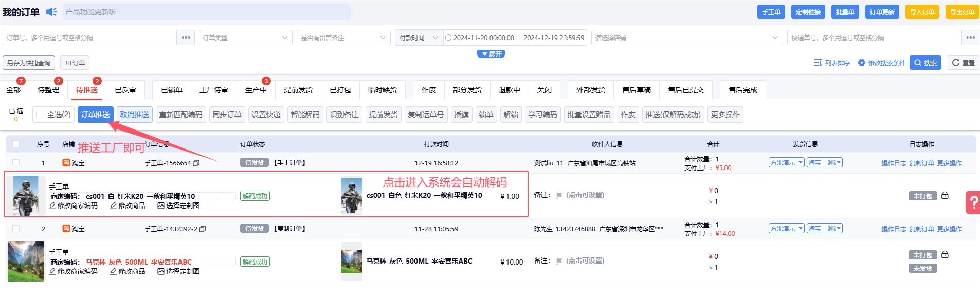Click the 重置 reset button
This screenshot has width=980, height=298.
pos(963,63)
